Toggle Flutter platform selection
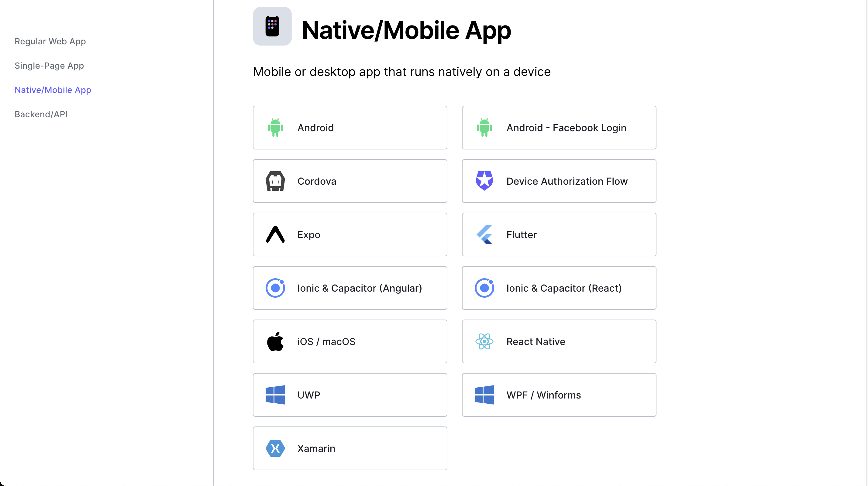 [x=559, y=234]
